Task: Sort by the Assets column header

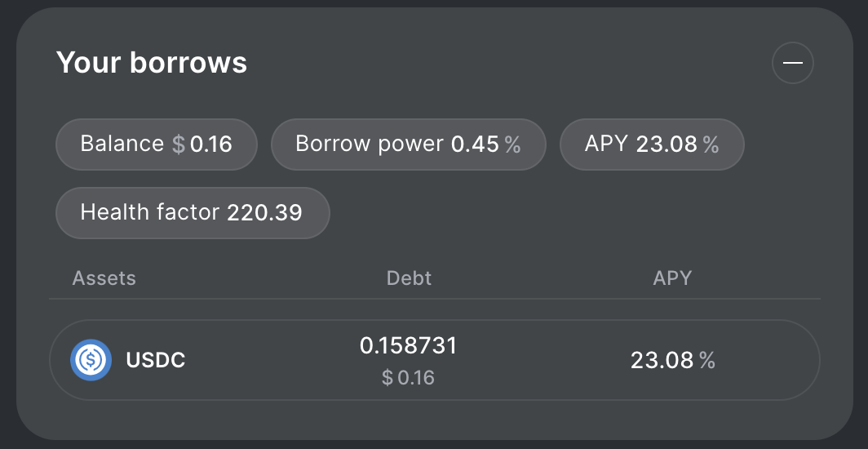Action: click(104, 278)
